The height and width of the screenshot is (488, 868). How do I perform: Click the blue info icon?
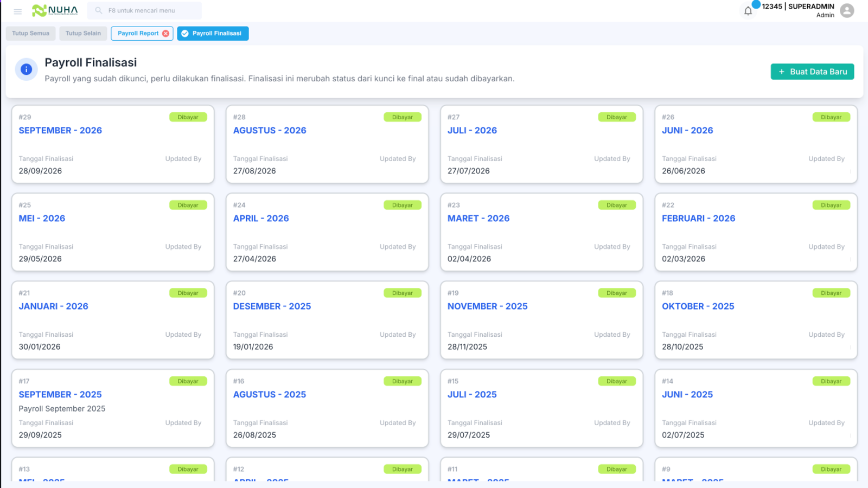(x=26, y=69)
